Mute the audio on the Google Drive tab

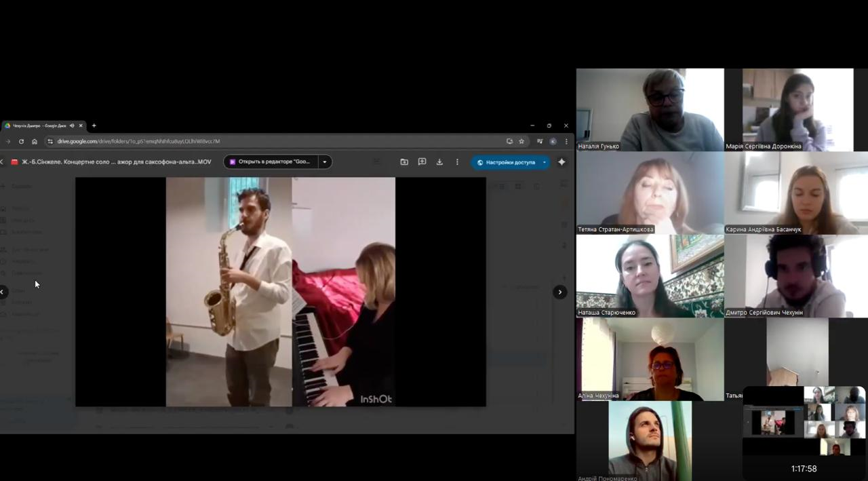pyautogui.click(x=72, y=126)
